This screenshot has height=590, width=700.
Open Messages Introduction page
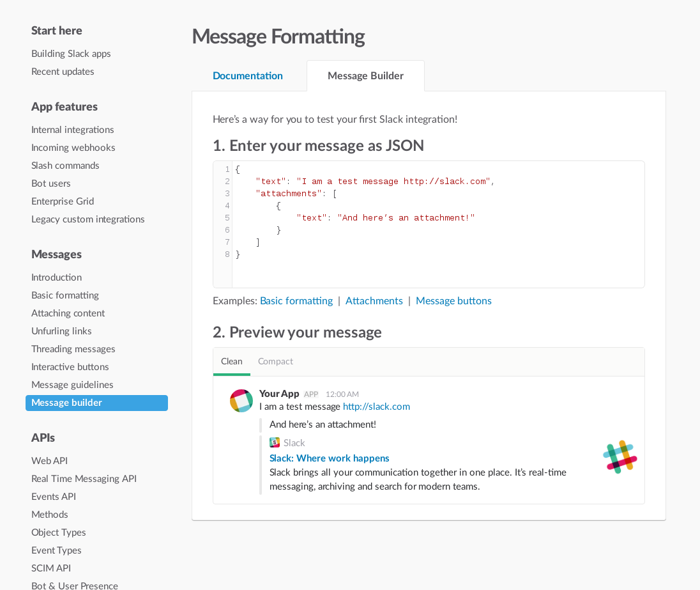click(x=56, y=277)
